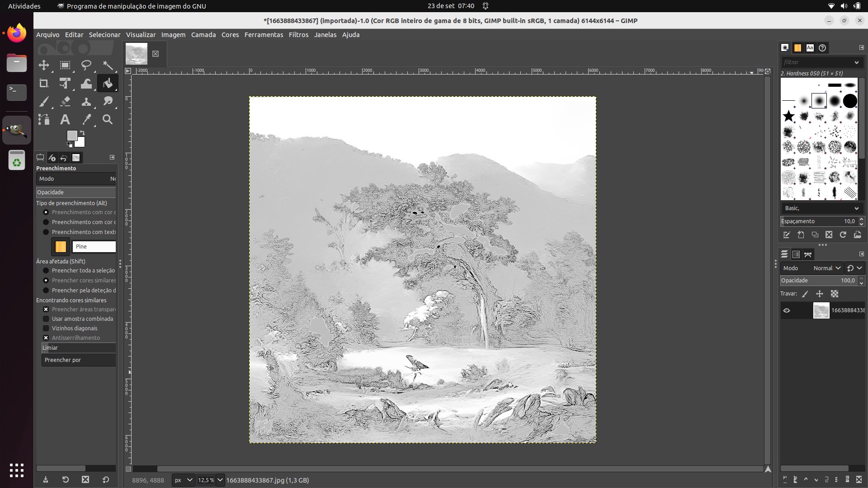Hide the layer using the eye icon
The image size is (868, 488).
coord(787,310)
